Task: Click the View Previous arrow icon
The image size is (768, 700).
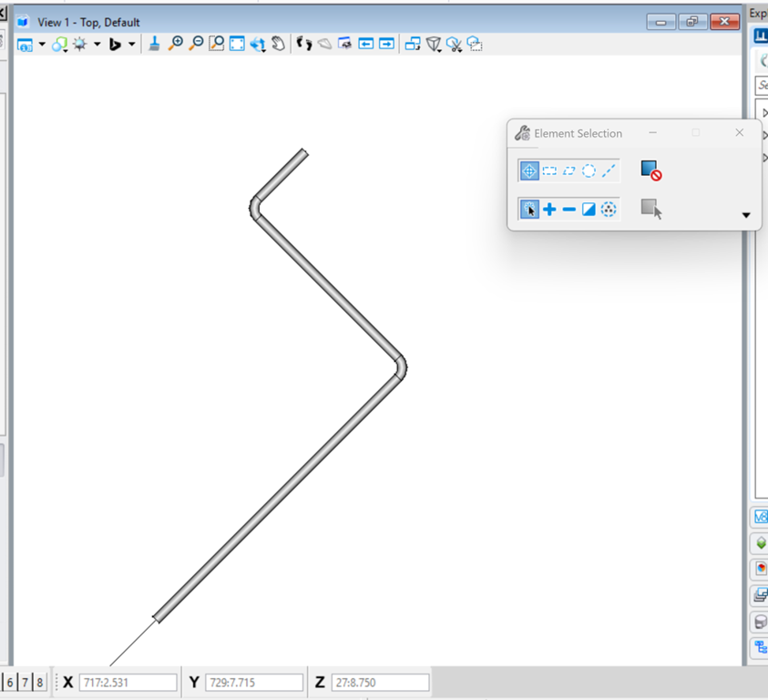Action: (x=366, y=44)
